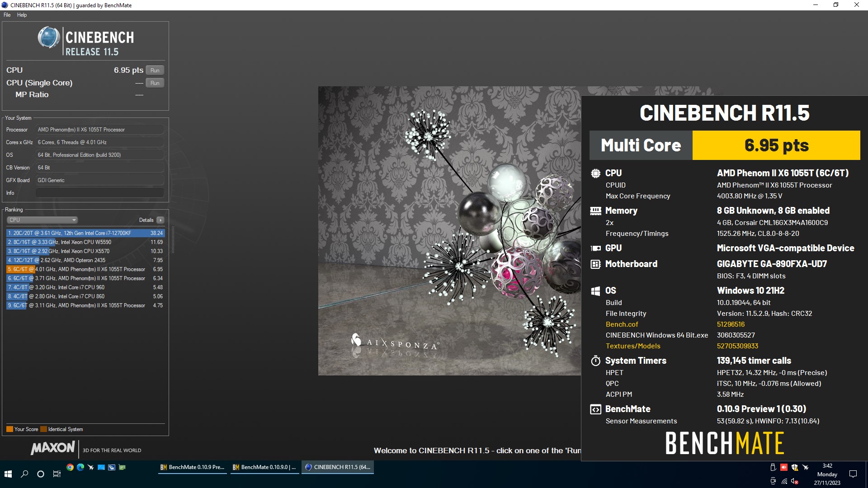Click the hash value 51296516
Screen dimensions: 868x488
coord(731,324)
